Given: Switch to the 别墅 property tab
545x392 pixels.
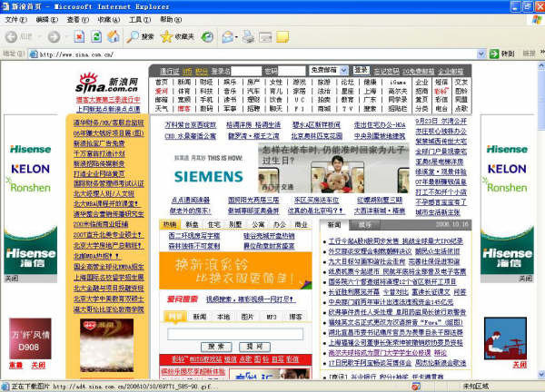Looking at the screenshot, I should [235, 225].
